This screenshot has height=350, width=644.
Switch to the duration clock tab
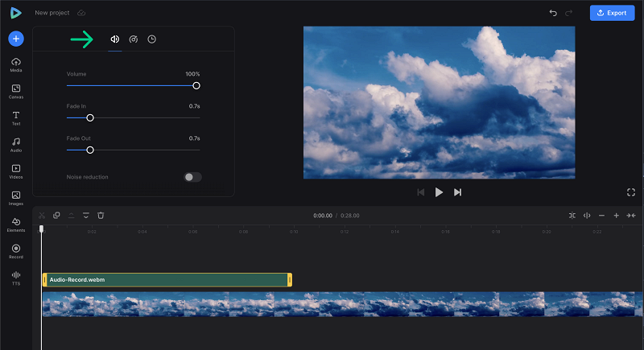tap(152, 39)
